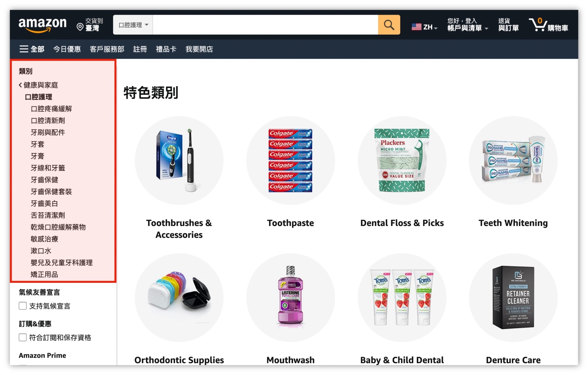Select 漱口水 in the category sidebar

point(41,251)
